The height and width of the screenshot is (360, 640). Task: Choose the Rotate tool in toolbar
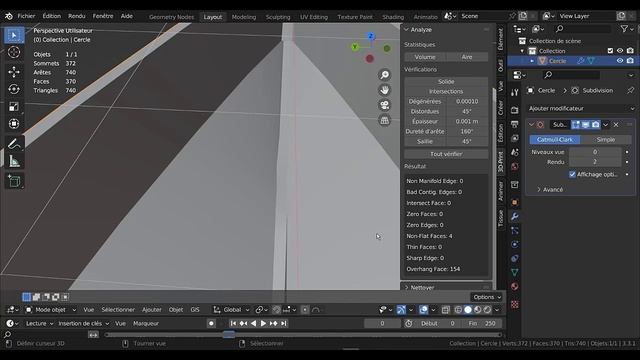[x=14, y=89]
